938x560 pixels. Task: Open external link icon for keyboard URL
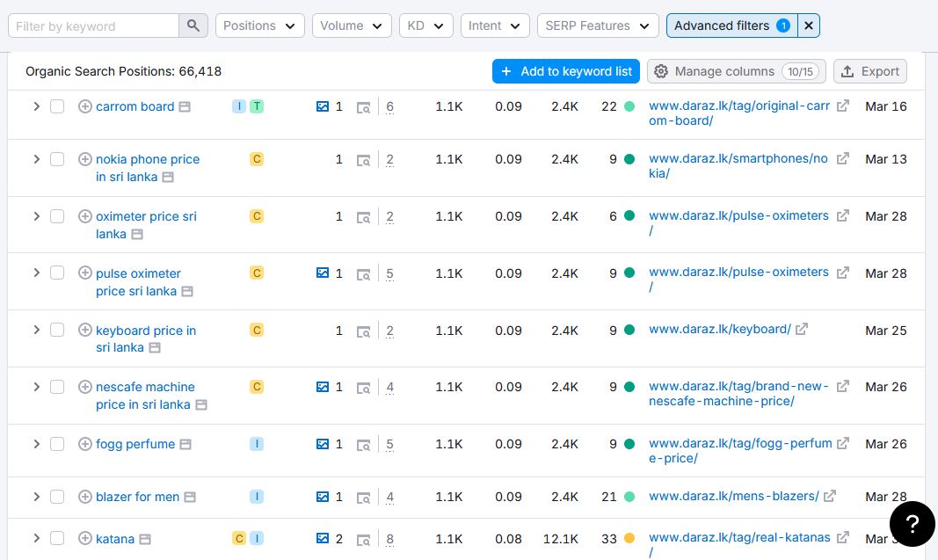801,330
